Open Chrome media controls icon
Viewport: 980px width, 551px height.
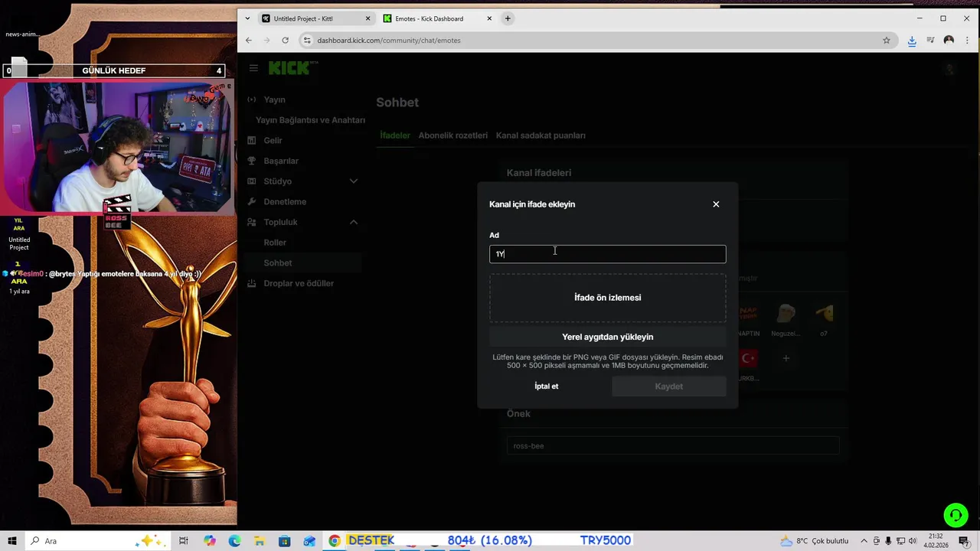pos(930,41)
